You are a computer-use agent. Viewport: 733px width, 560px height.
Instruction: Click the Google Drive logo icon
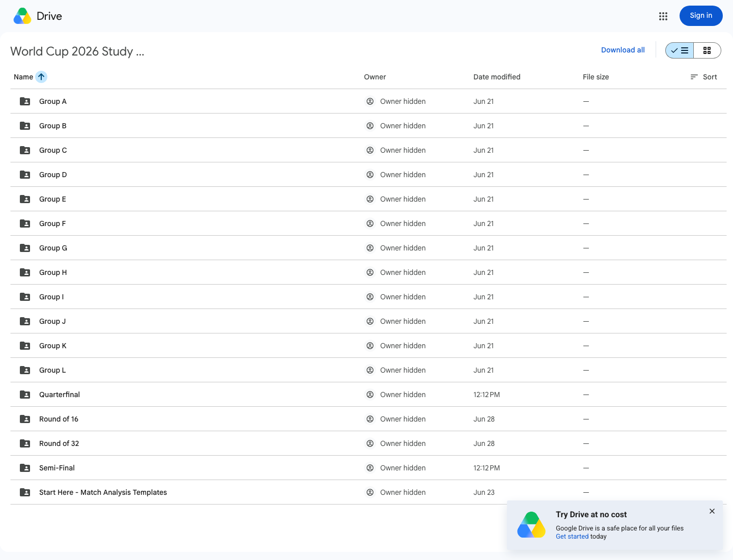click(22, 16)
